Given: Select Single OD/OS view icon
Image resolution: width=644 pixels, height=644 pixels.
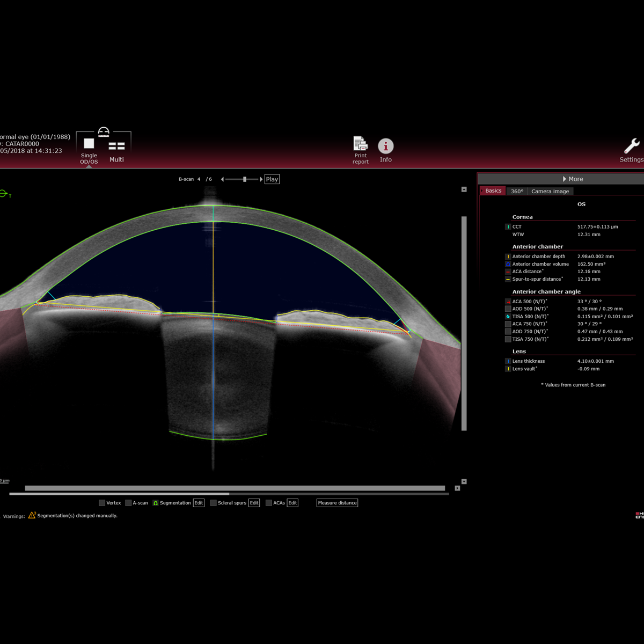Looking at the screenshot, I should coord(89,144).
